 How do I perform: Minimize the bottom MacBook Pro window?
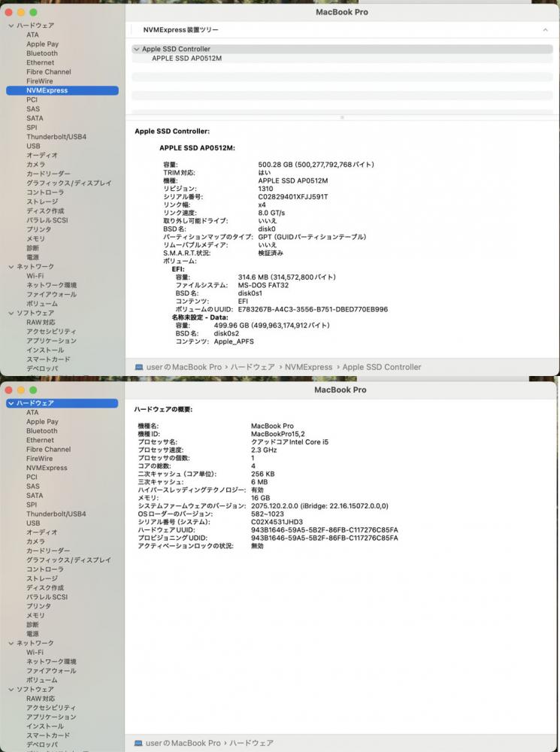coord(21,390)
